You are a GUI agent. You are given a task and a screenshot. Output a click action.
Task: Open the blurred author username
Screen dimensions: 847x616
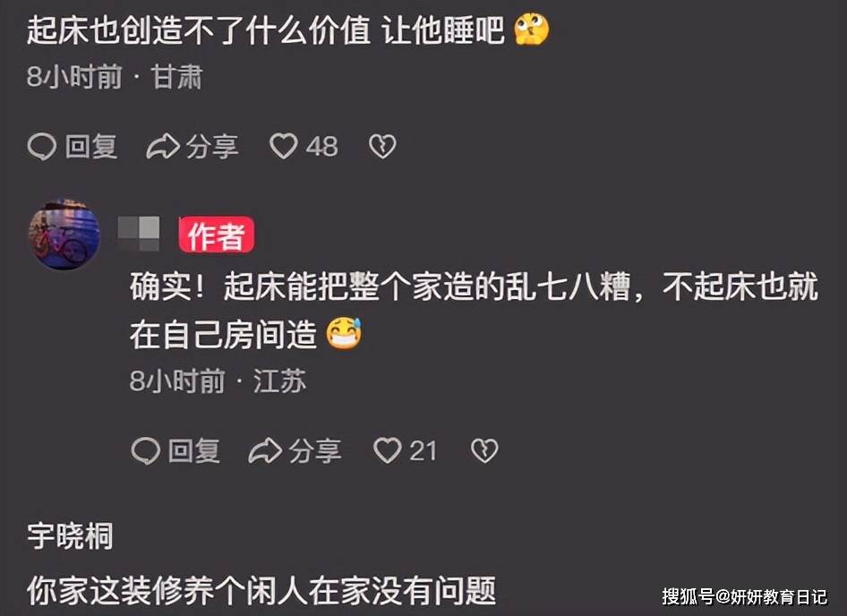point(139,234)
